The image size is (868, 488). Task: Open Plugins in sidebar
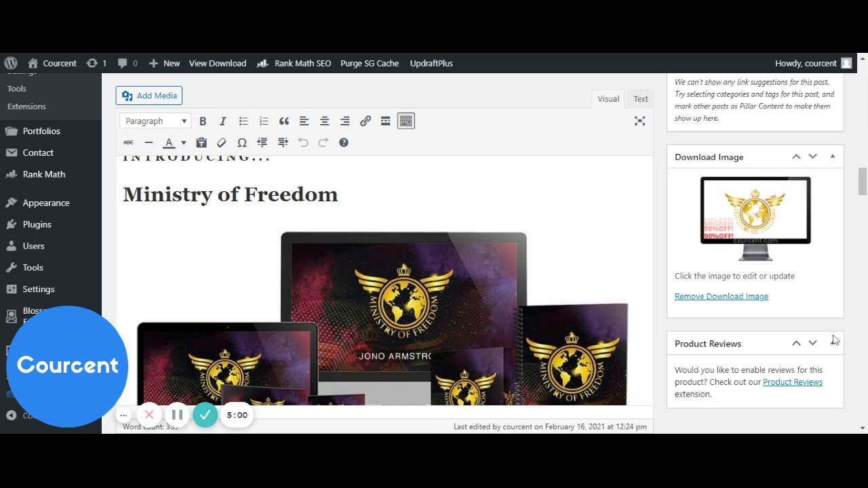coord(37,224)
